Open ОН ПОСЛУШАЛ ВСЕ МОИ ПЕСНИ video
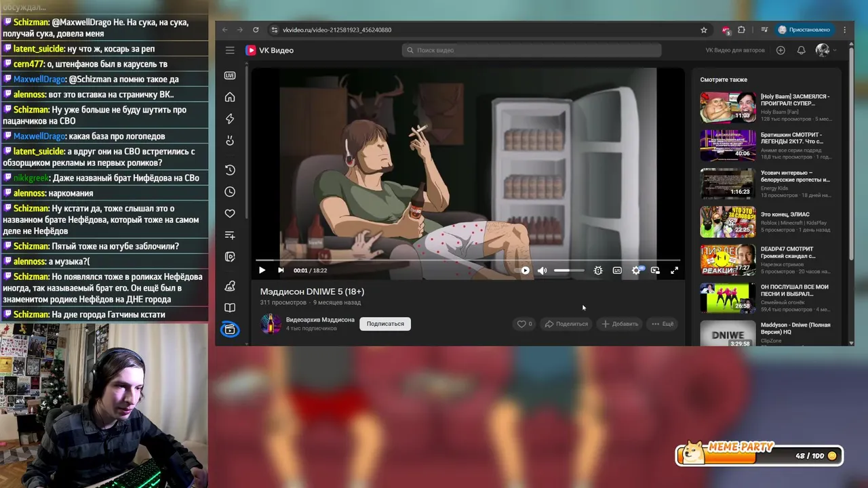The width and height of the screenshot is (868, 488). 766,298
